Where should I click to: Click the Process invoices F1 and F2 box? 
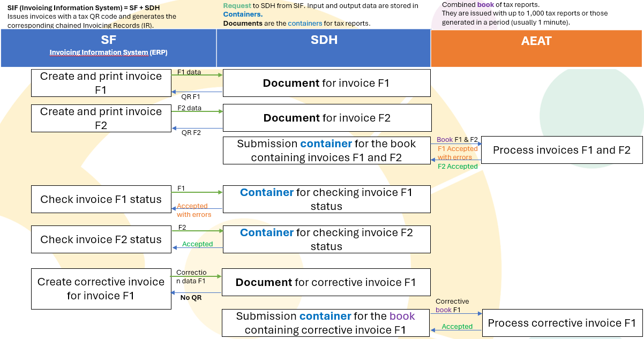tap(561, 150)
